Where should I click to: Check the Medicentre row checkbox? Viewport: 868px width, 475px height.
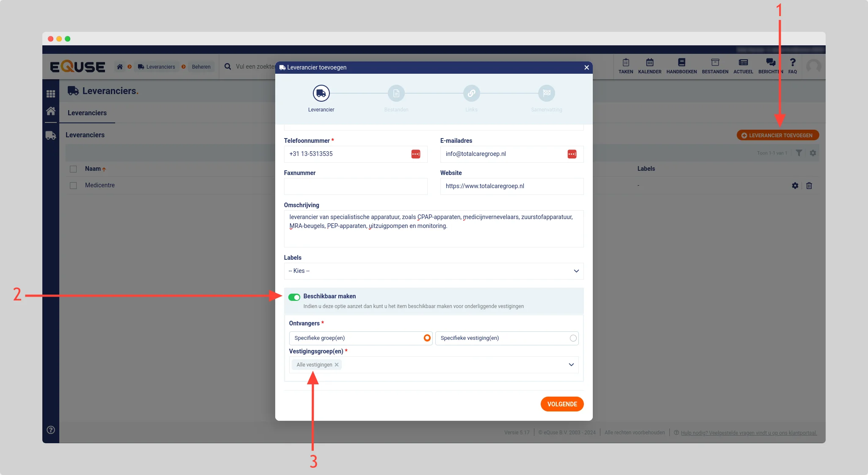(73, 186)
